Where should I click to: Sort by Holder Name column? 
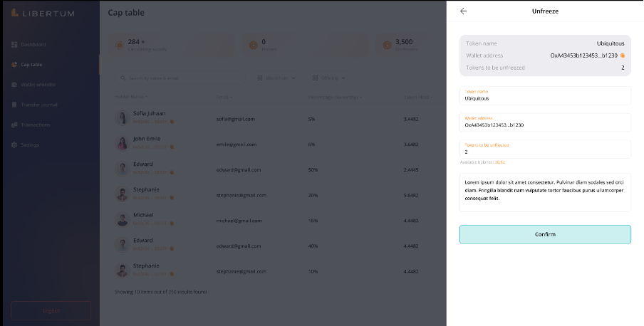point(131,97)
